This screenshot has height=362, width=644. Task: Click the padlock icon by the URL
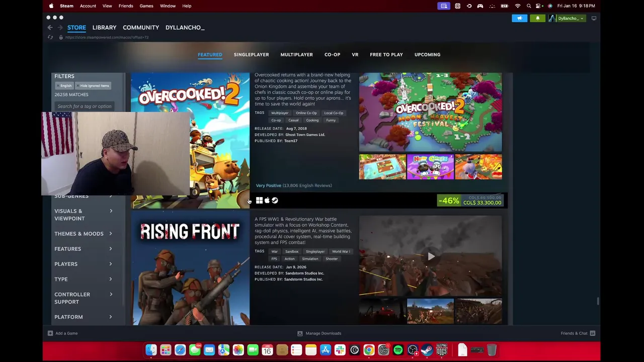click(x=61, y=37)
